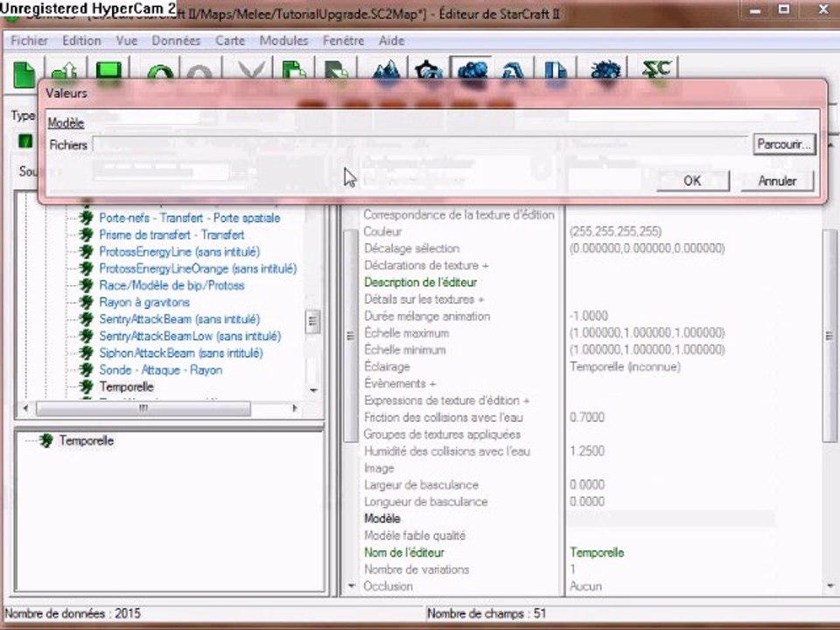The width and height of the screenshot is (840, 630).
Task: Select Race/Modèle de bip/Protoss
Action: pyautogui.click(x=172, y=285)
